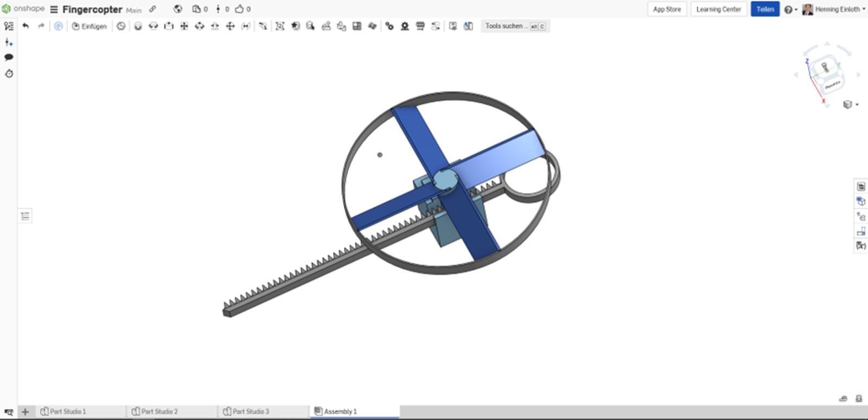Viewport: 868px width, 420px height.
Task: Open the comments speech bubble panel
Action: tap(9, 58)
